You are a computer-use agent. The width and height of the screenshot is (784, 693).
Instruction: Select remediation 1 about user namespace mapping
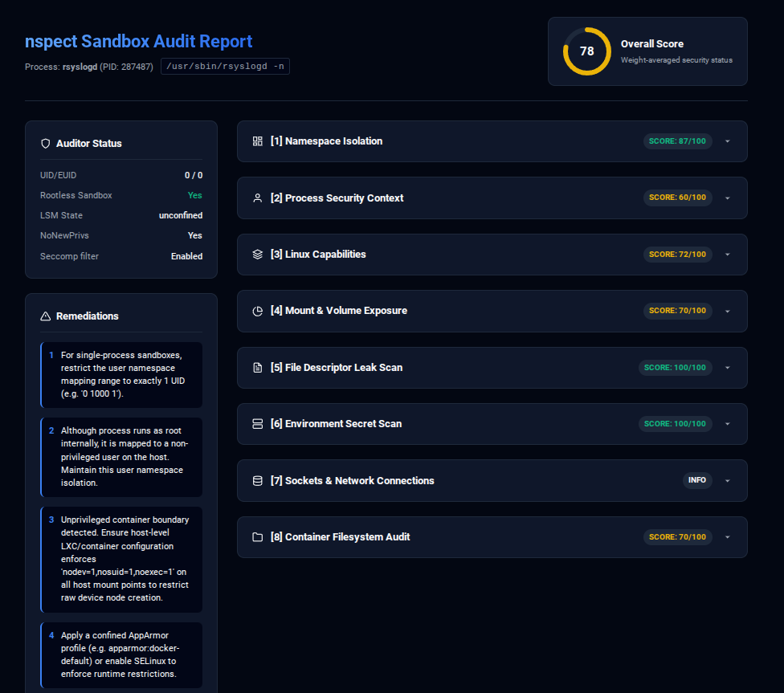121,375
